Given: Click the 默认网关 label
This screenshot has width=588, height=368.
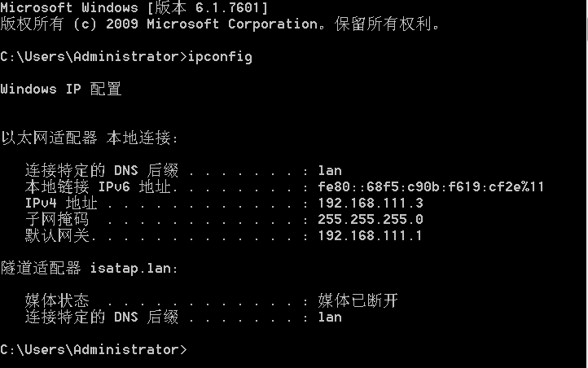Looking at the screenshot, I should pyautogui.click(x=57, y=236).
